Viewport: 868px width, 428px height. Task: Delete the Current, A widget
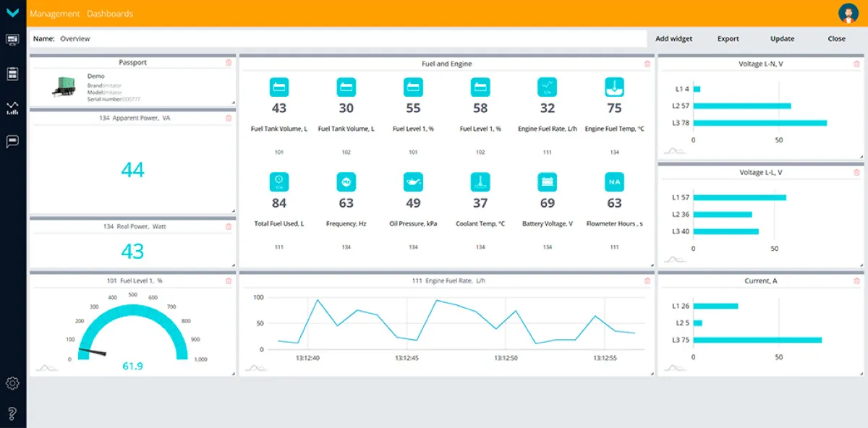tap(857, 281)
